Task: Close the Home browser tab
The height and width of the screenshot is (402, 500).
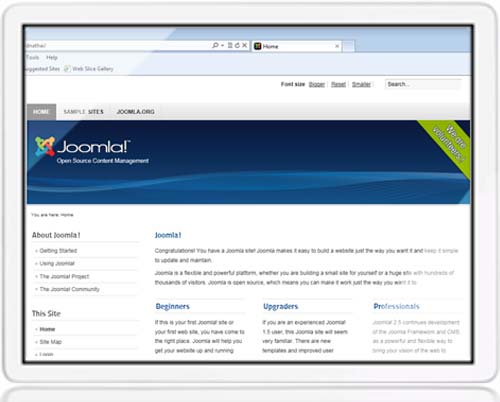Action: click(337, 46)
